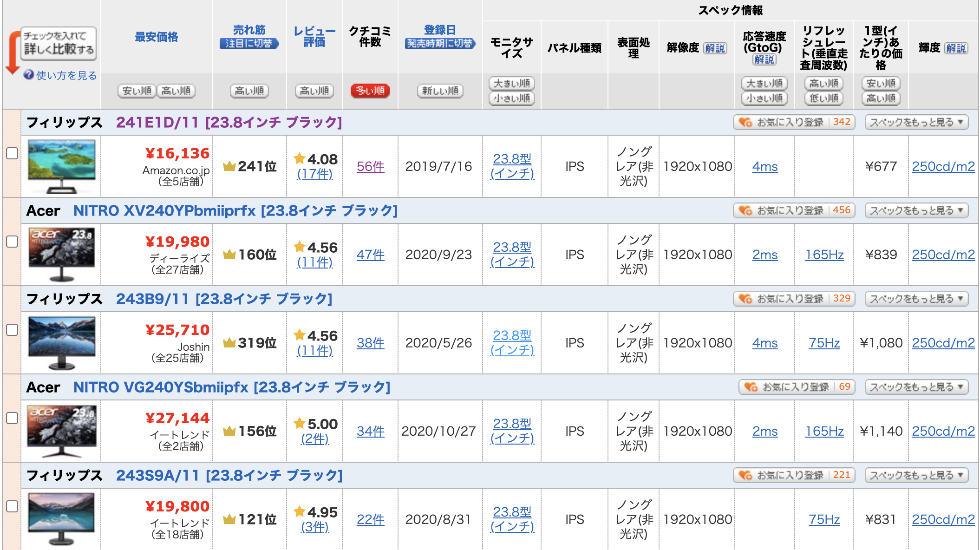Click the 登録日 column header
The image size is (980, 550).
tap(440, 30)
